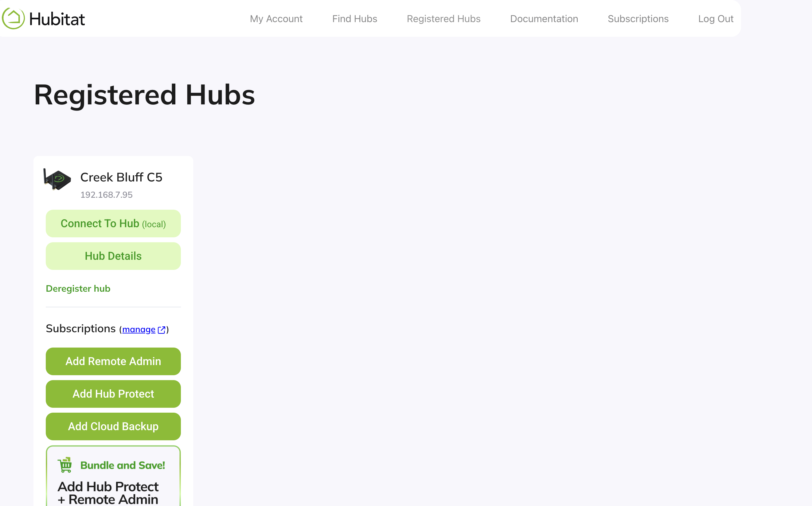
Task: Click Deregister hub
Action: coord(78,288)
